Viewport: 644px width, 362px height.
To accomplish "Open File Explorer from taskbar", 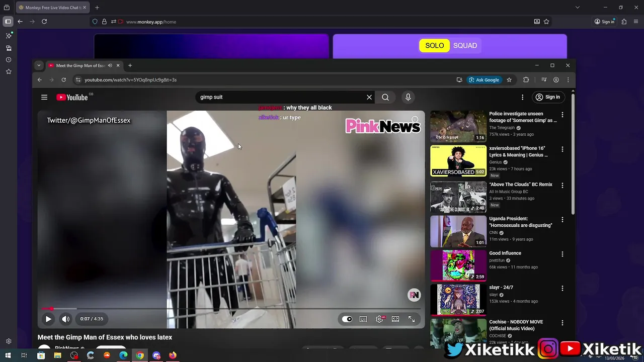I will (58, 355).
